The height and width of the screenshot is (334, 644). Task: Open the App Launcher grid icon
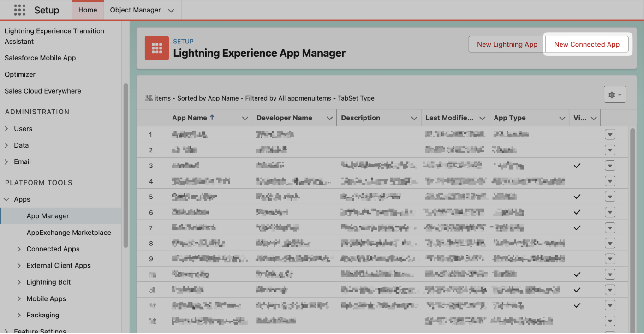[x=19, y=10]
